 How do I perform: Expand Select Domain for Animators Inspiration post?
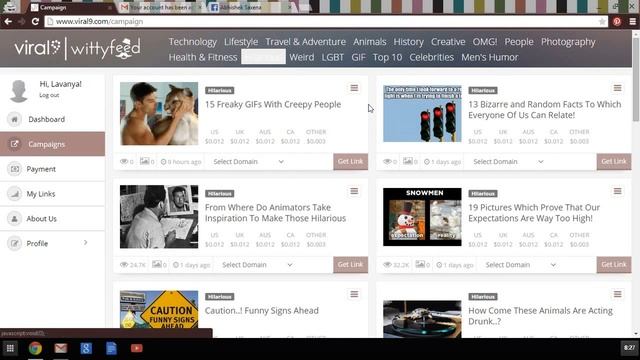pyautogui.click(x=257, y=265)
